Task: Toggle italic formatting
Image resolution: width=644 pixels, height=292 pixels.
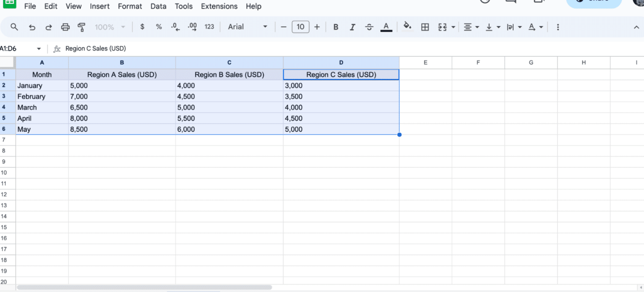Action: 353,27
